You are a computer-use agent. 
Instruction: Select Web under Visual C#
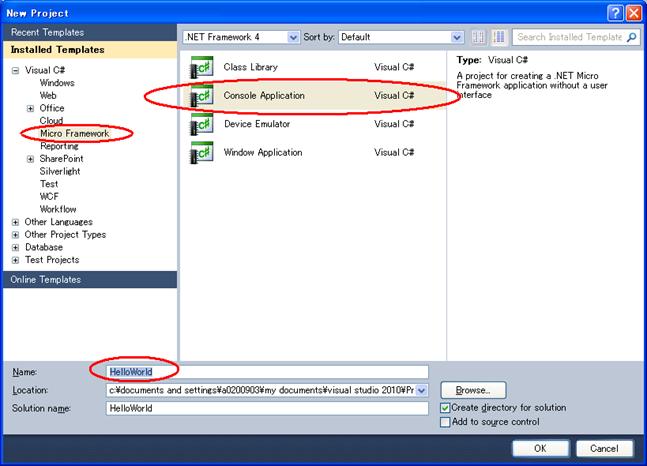pos(48,95)
